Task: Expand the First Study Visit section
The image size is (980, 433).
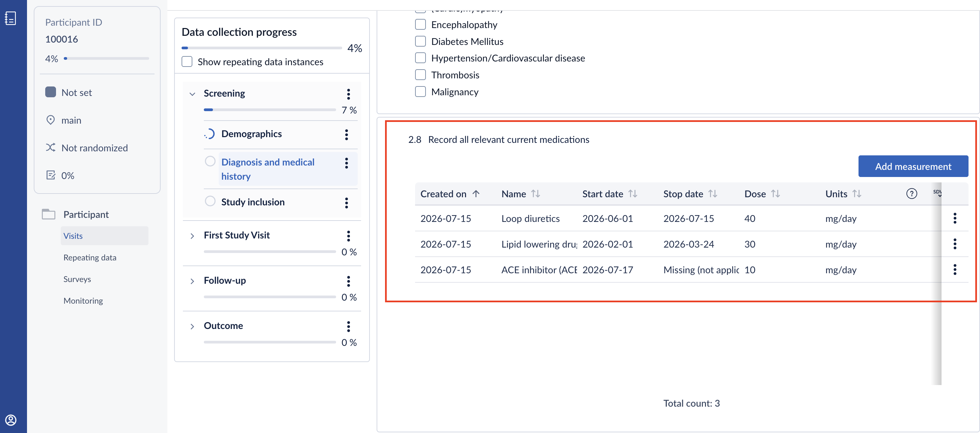Action: coord(192,236)
